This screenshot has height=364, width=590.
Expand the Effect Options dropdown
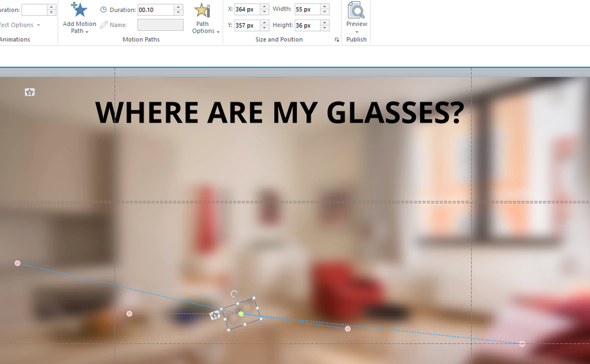[38, 25]
